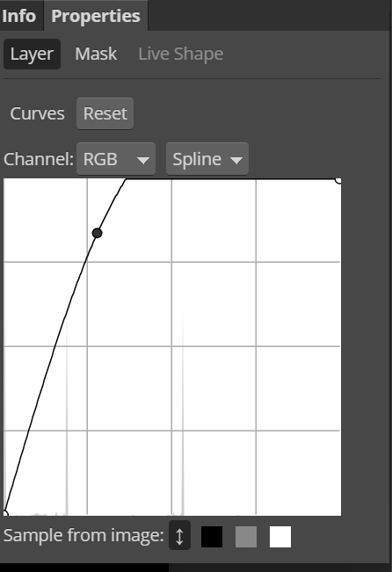Select the curve's top-right endpoint handle
Image resolution: width=392 pixels, height=572 pixels.
(x=338, y=180)
